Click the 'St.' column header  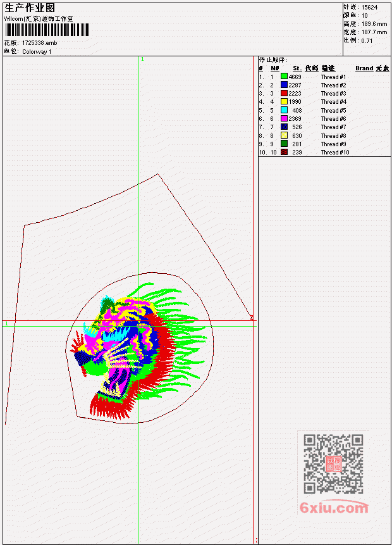[297, 68]
